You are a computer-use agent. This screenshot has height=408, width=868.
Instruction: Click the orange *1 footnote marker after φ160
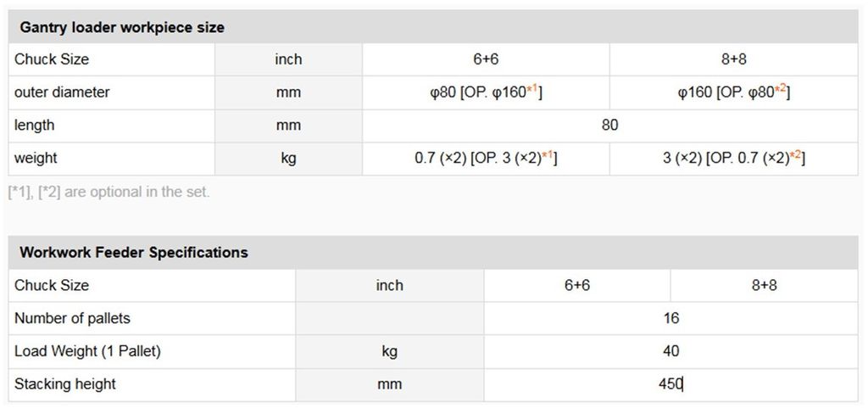532,89
